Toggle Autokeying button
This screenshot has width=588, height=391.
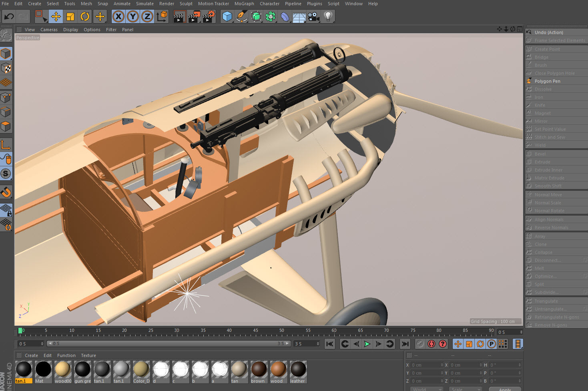point(431,344)
